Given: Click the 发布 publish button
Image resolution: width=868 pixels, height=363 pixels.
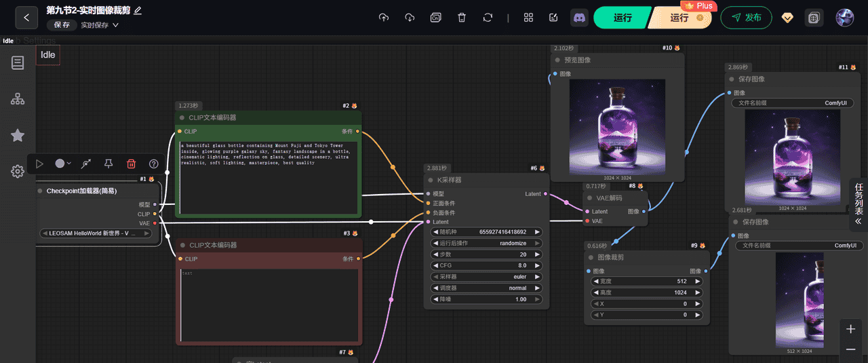Looking at the screenshot, I should [x=746, y=18].
